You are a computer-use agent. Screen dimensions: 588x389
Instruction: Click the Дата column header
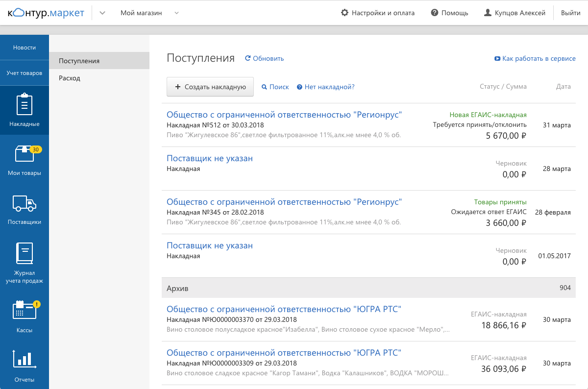point(563,87)
